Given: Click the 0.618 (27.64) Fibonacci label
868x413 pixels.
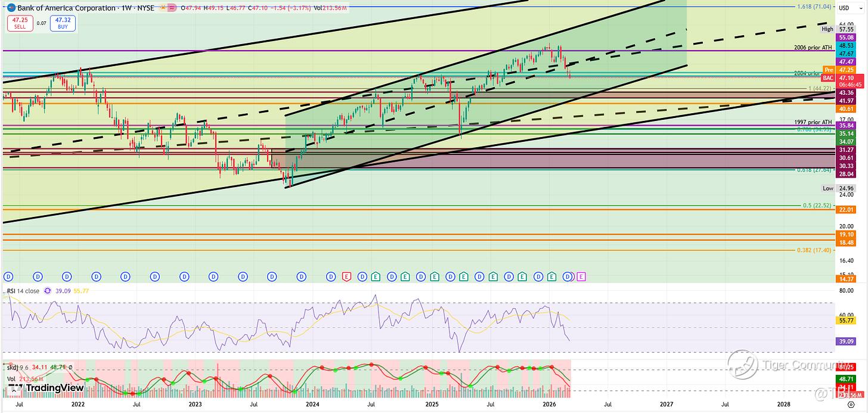Looking at the screenshot, I should click(816, 170).
